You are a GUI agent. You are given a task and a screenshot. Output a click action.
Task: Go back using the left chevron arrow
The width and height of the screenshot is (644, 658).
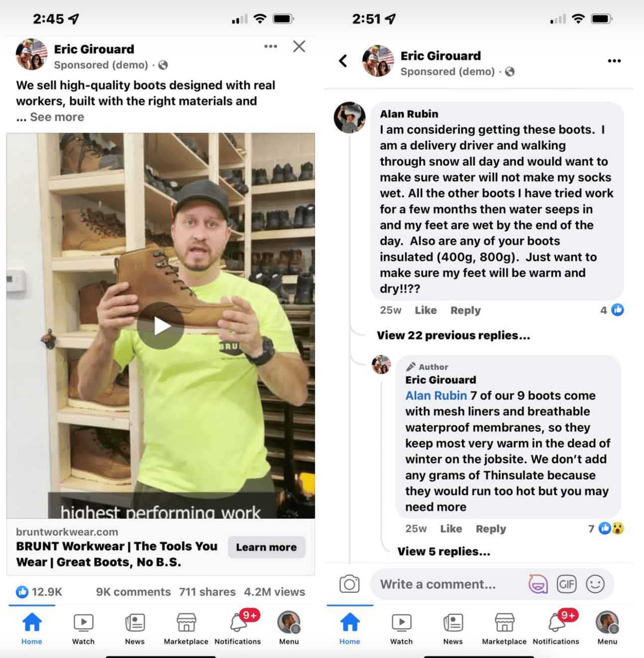pos(343,61)
